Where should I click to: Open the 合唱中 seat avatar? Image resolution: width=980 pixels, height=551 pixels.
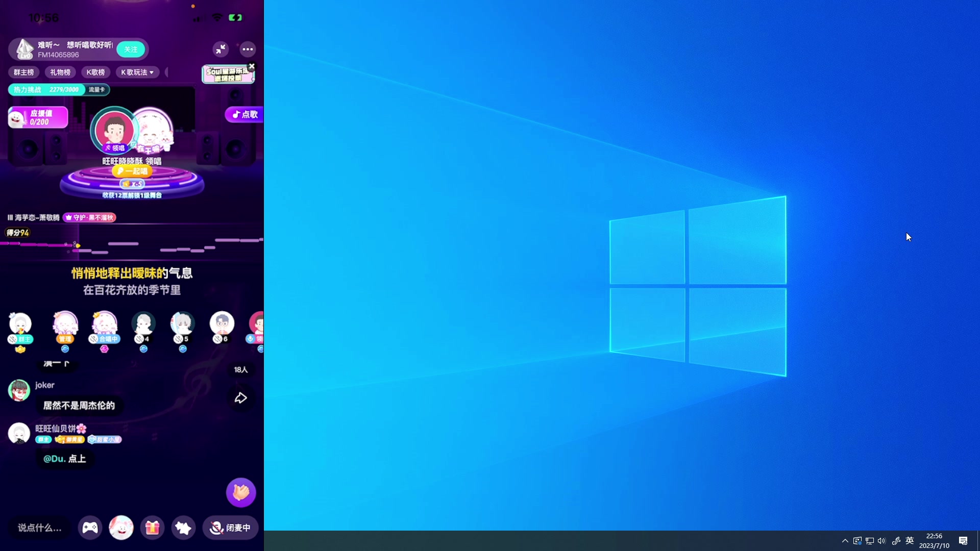coord(105,323)
